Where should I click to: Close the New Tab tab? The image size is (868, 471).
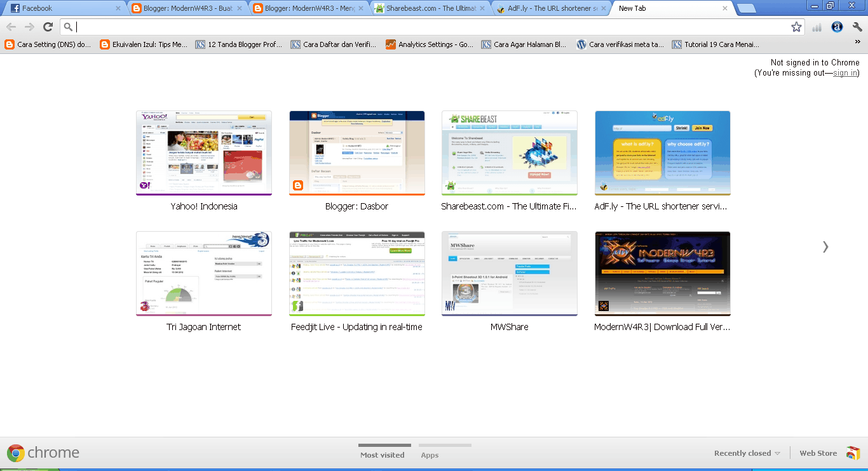click(x=725, y=8)
